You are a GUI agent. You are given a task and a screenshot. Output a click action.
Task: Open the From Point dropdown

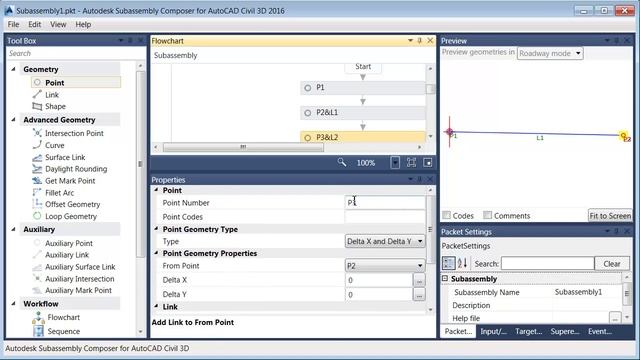pos(384,266)
